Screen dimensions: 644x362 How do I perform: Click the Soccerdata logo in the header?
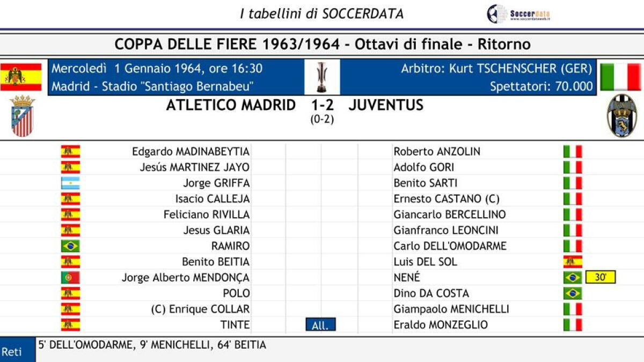click(518, 13)
